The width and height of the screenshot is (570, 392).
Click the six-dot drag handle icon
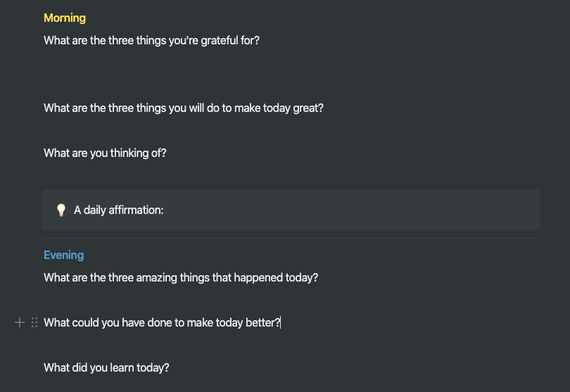pyautogui.click(x=34, y=322)
